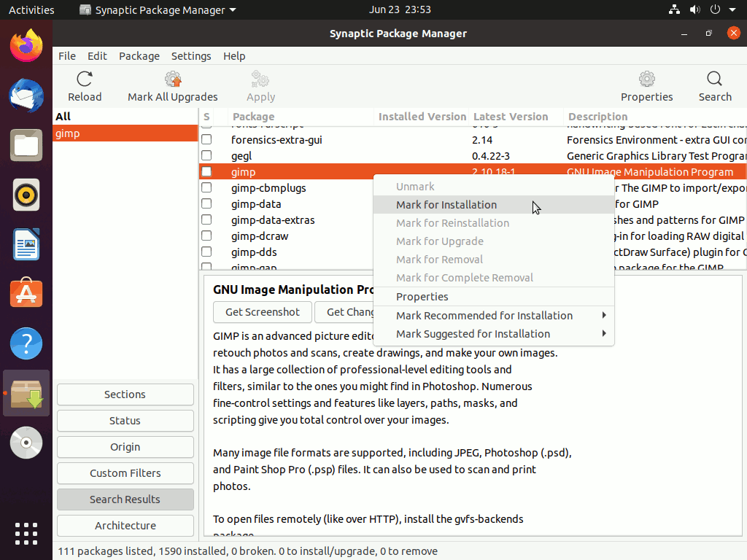Screen dimensions: 747x560
Task: Sort by Latest Version column header
Action: (516, 117)
